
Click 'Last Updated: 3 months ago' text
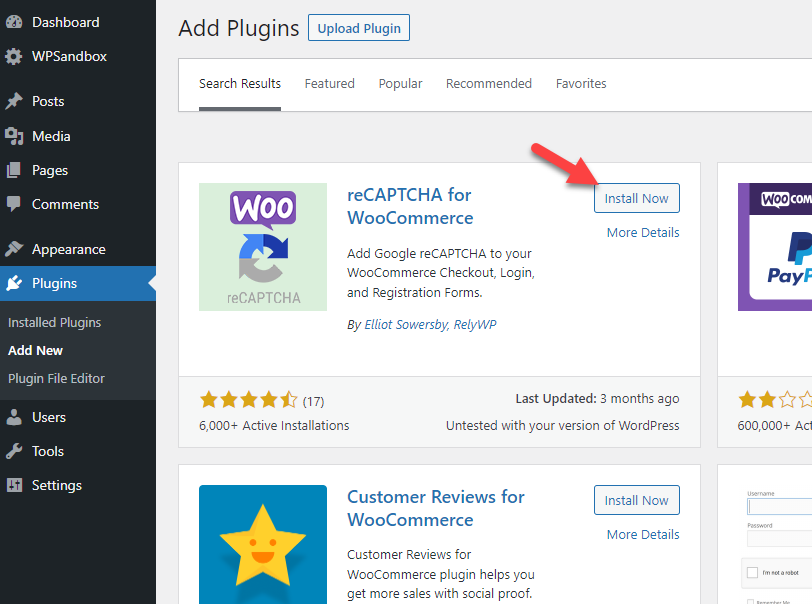click(x=597, y=399)
